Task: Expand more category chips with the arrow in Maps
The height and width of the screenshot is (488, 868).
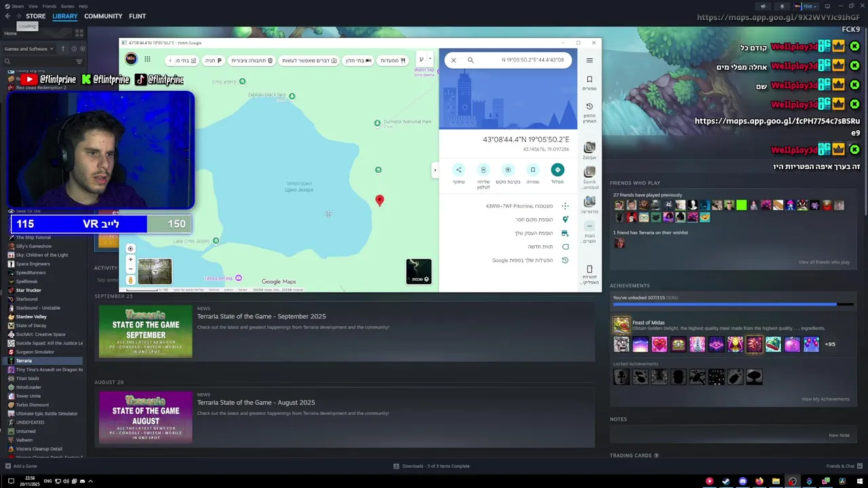Action: [170, 60]
